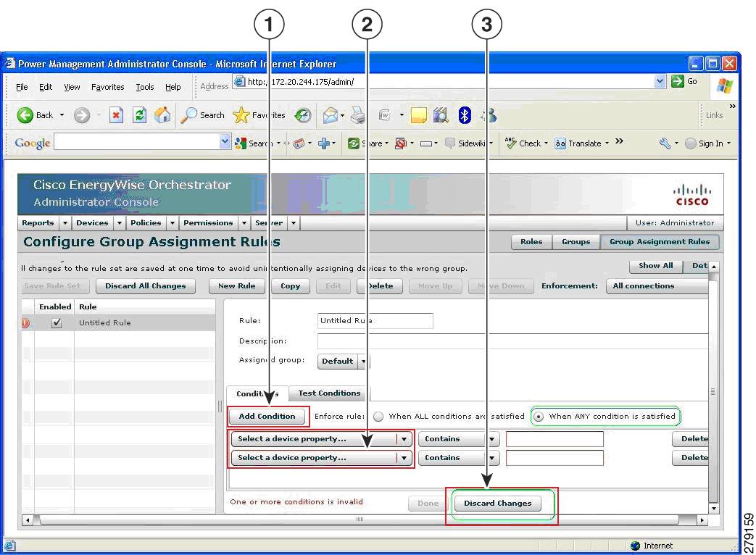Screen dimensions: 756x555
Task: Delete the first condition row
Action: click(691, 439)
